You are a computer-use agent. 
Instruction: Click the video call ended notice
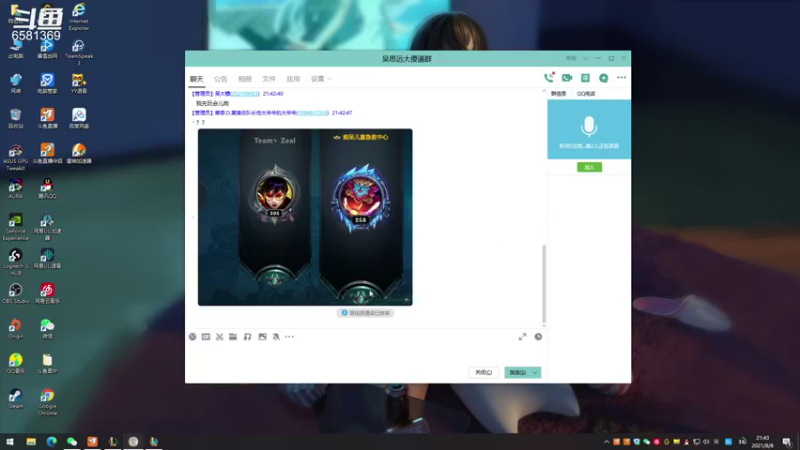365,313
